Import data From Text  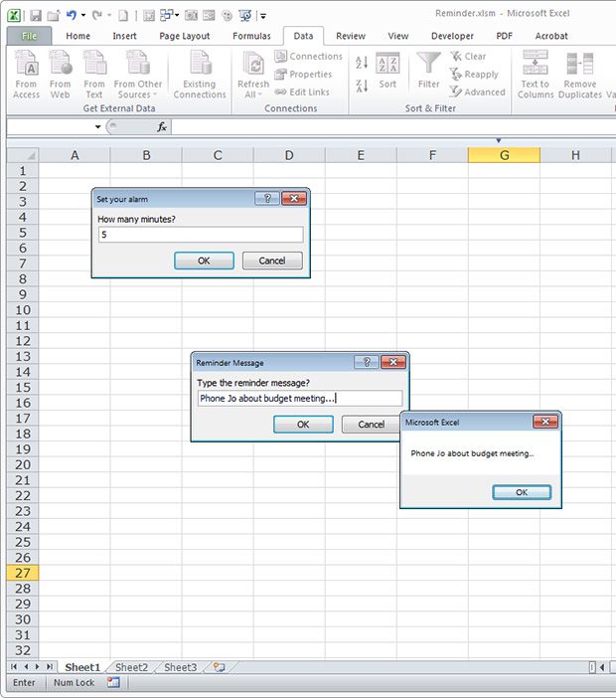pyautogui.click(x=93, y=75)
